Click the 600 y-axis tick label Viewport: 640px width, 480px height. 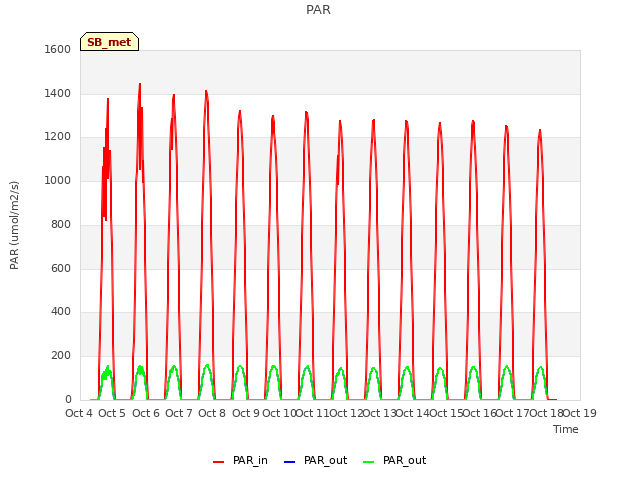(61, 268)
